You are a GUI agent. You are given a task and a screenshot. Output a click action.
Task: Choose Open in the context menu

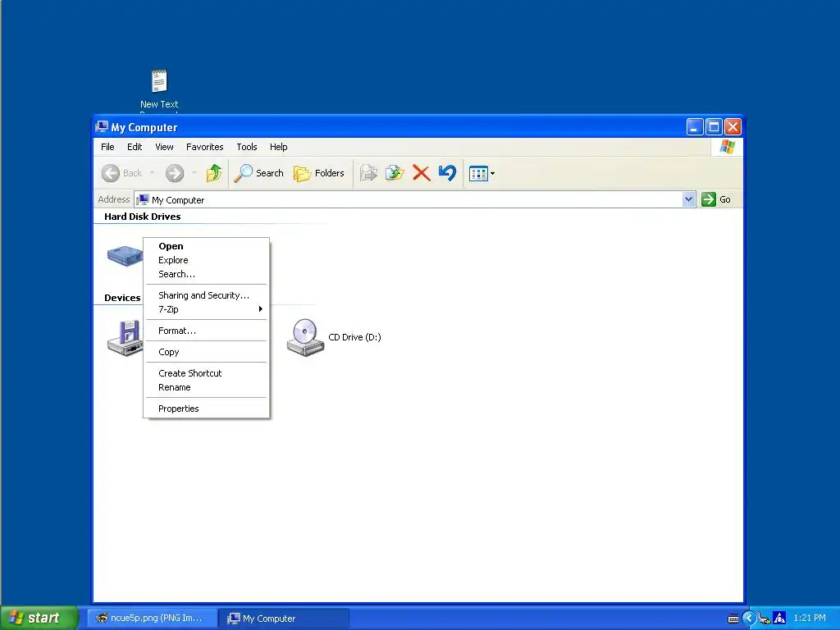pos(206,246)
